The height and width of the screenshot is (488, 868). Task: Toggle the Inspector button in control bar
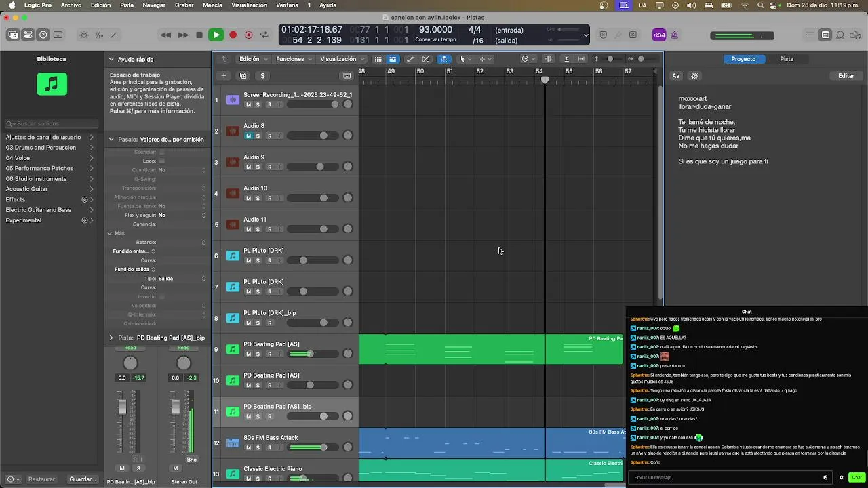pos(28,35)
